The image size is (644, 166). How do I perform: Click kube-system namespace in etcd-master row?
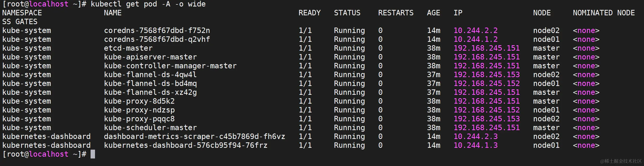click(27, 48)
